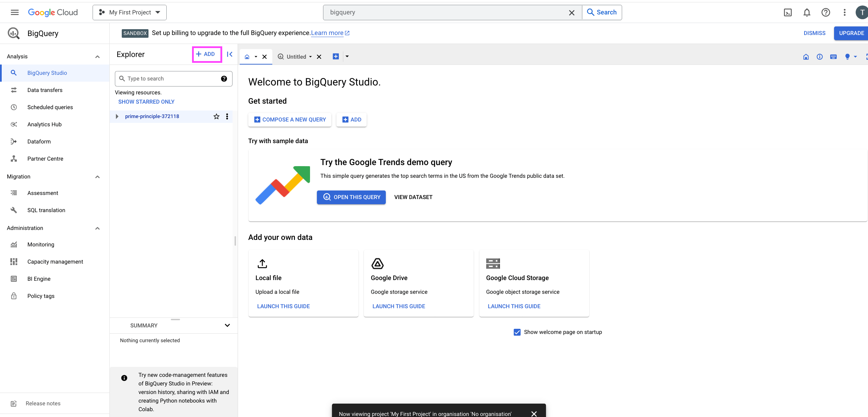The image size is (868, 417).
Task: Open Scheduled queries
Action: pyautogui.click(x=55, y=107)
